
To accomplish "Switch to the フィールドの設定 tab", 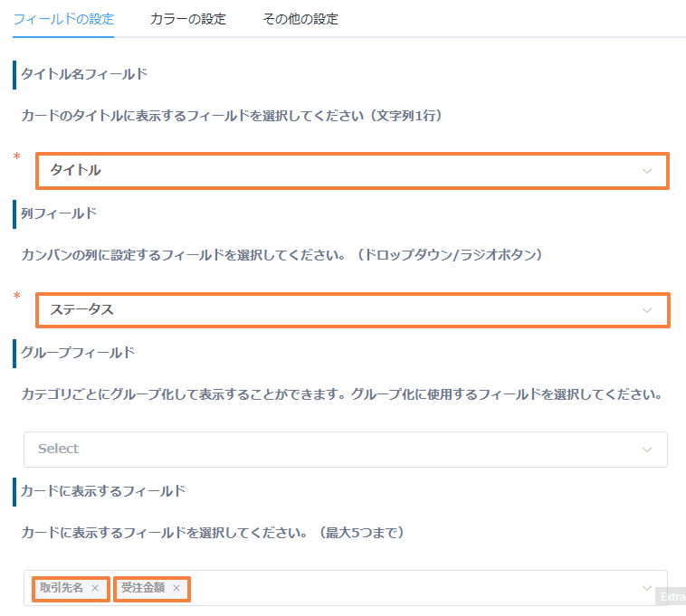I will point(63,19).
